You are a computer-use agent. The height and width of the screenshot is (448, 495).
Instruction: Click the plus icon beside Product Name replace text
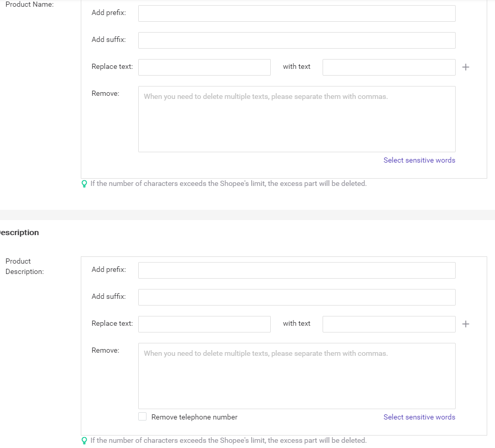pos(465,67)
